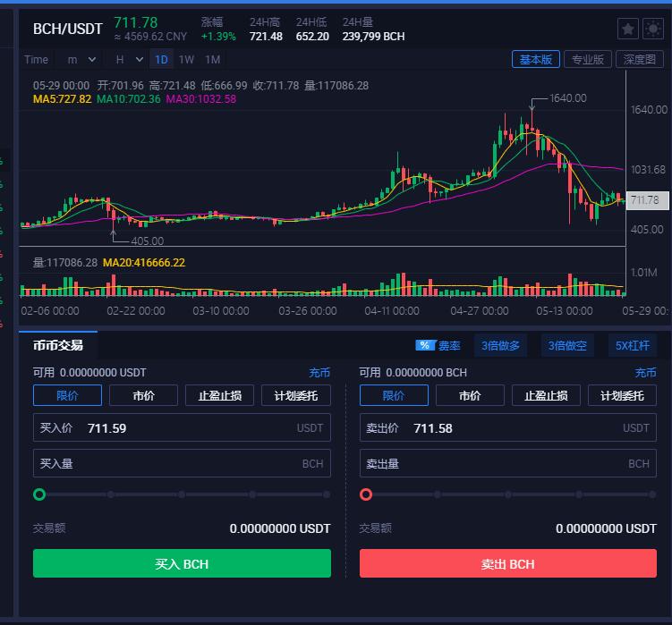Add BCH/USDT to favorites with star icon
The image size is (672, 625).
point(628,30)
